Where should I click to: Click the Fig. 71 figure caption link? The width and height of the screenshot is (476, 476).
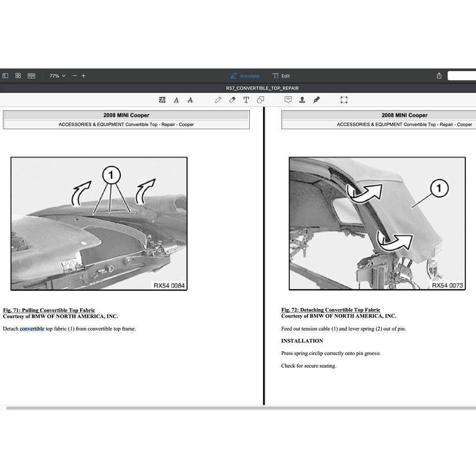[x=49, y=310]
